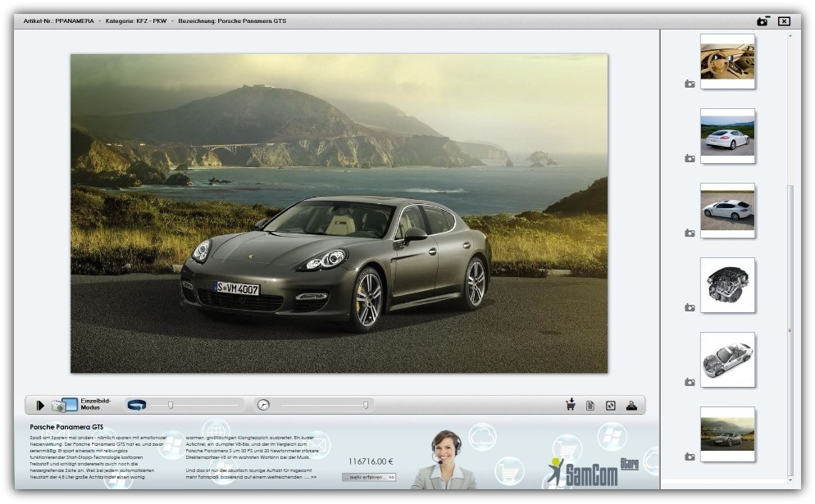Click the blue loop rotation icon

click(x=136, y=405)
